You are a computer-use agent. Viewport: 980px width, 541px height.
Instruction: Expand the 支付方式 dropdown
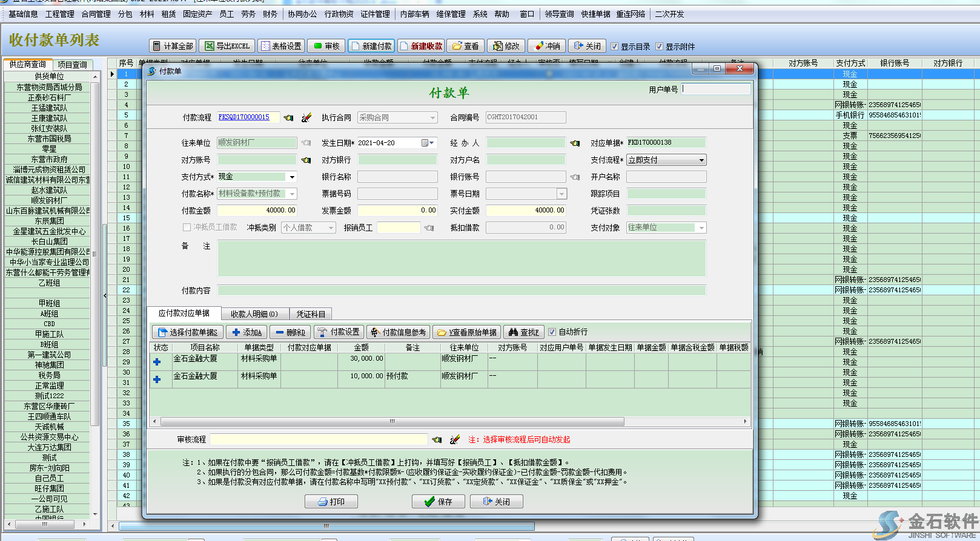292,177
